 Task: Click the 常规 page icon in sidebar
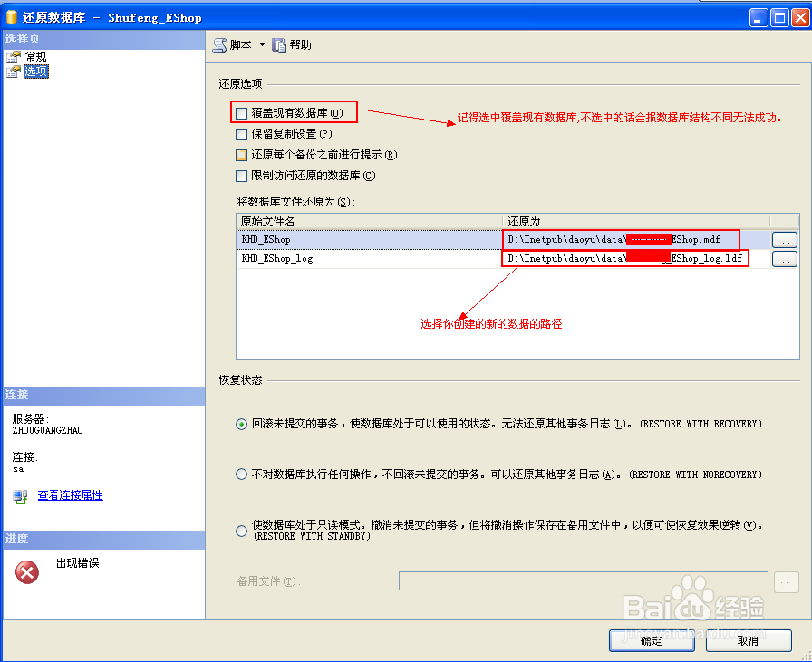click(14, 56)
